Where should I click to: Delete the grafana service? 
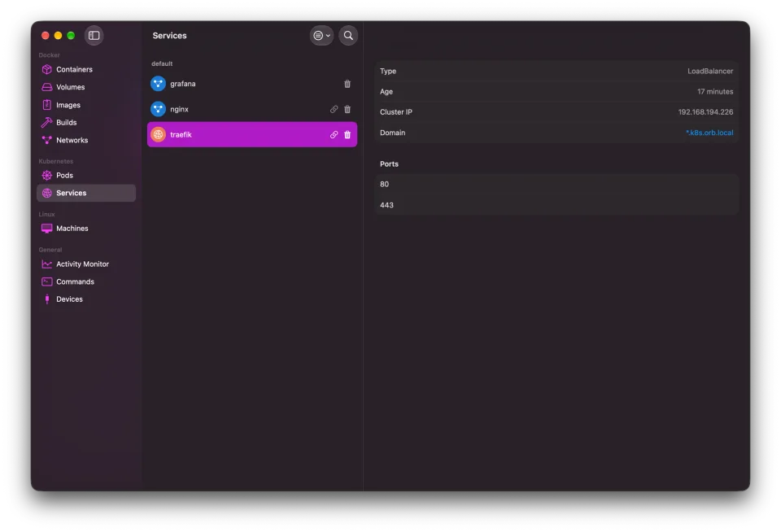coord(347,84)
